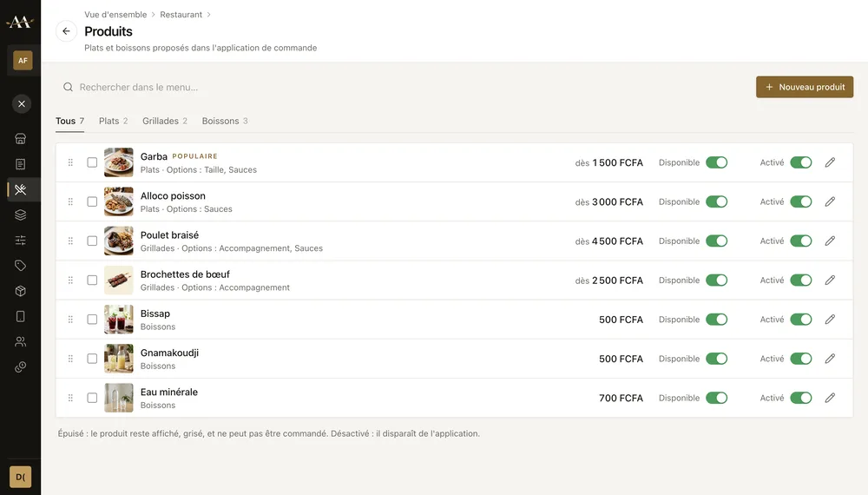Edit Alloco poisson with the pencil icon
The height and width of the screenshot is (495, 868).
[x=830, y=201]
